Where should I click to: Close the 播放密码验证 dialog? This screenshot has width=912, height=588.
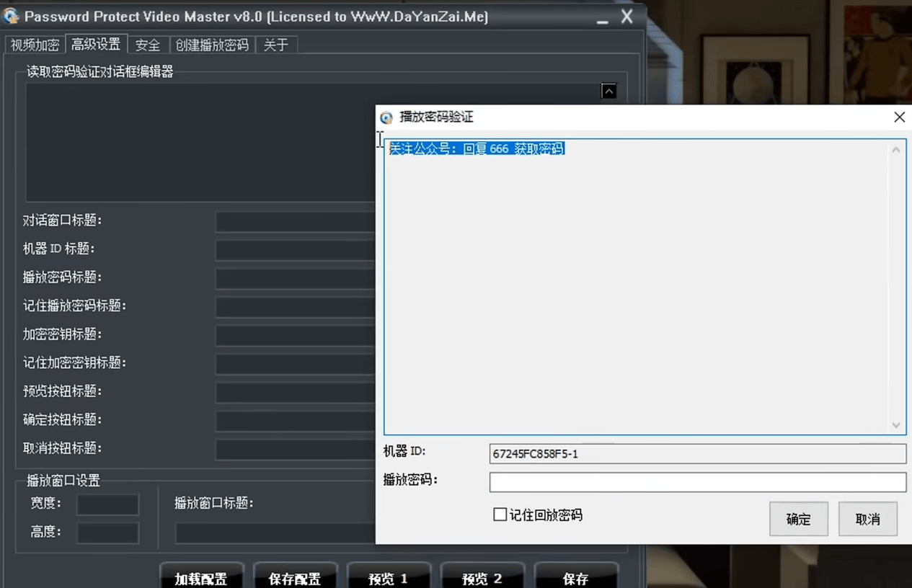[x=899, y=117]
